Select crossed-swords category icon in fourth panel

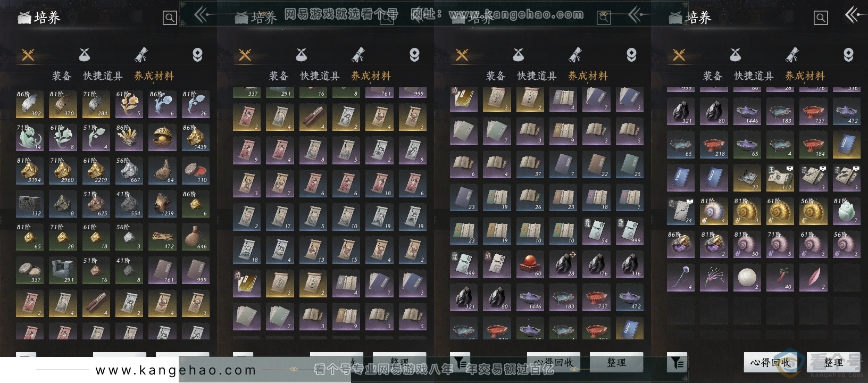679,54
